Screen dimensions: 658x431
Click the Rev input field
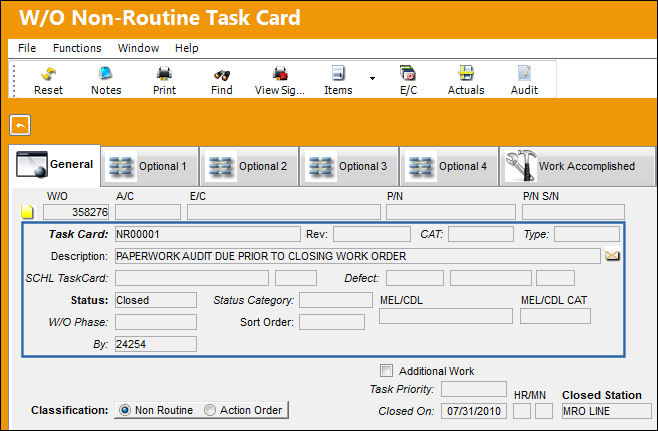tap(372, 234)
